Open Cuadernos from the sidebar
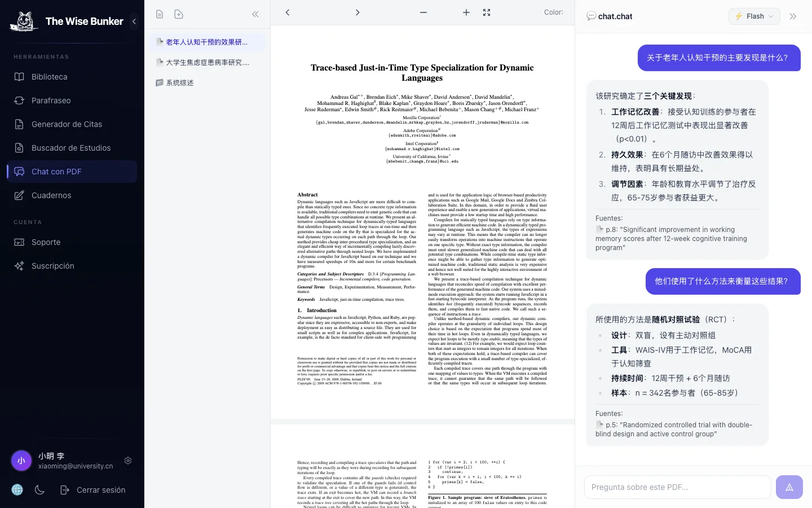The width and height of the screenshot is (812, 508). pyautogui.click(x=51, y=195)
